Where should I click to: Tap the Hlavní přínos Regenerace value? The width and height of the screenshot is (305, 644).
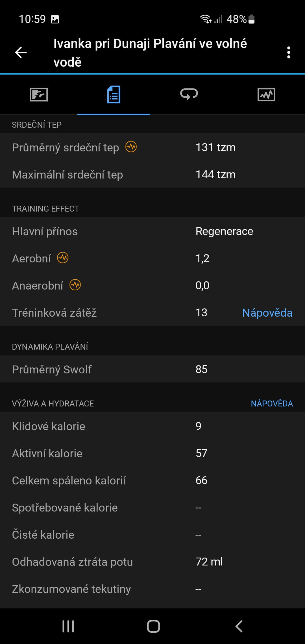coord(224,231)
